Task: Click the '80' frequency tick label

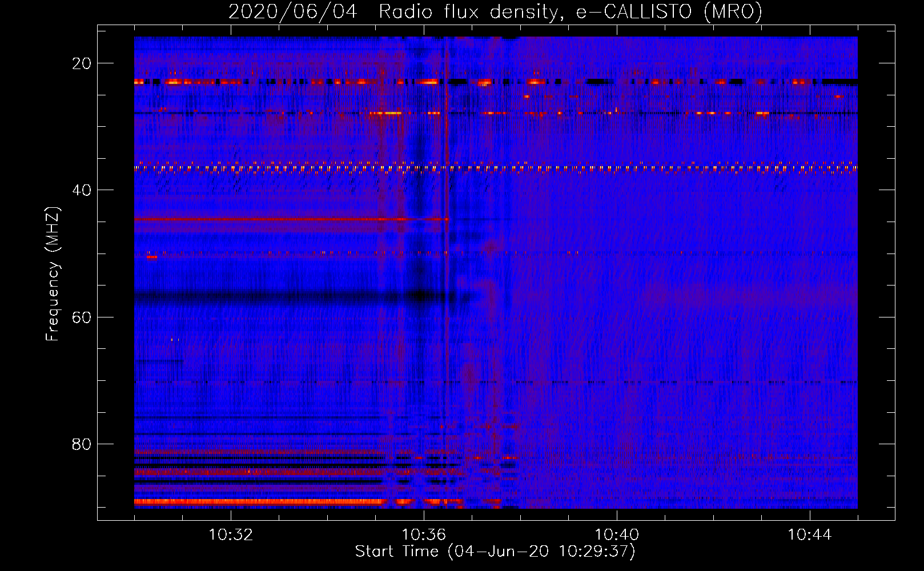Action: click(x=82, y=444)
